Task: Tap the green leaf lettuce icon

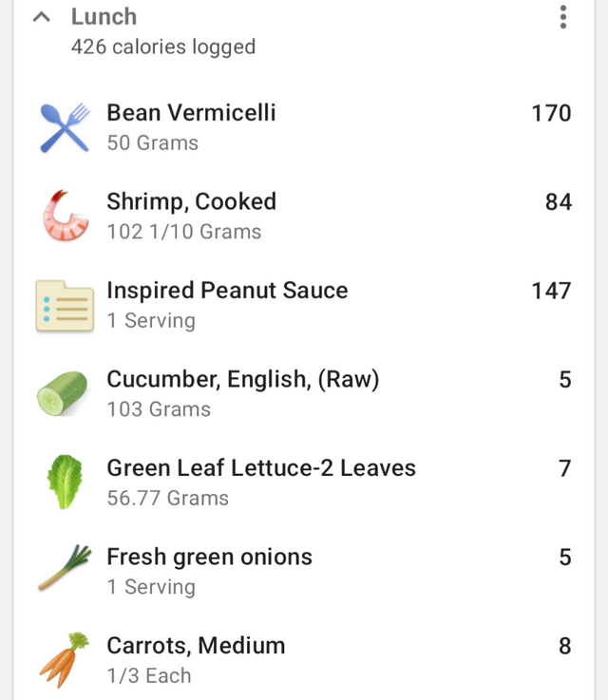Action: pyautogui.click(x=66, y=482)
